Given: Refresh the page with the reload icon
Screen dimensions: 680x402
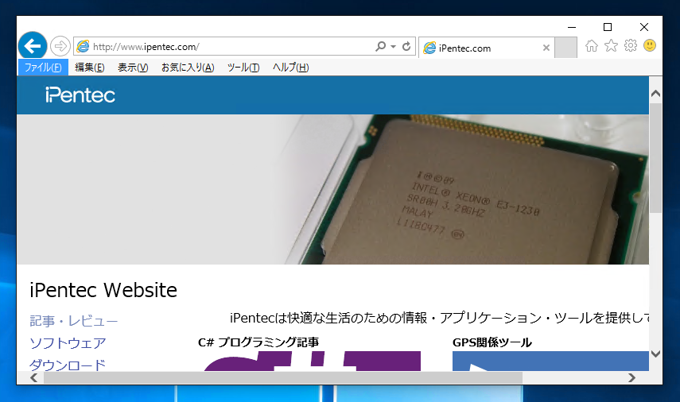Looking at the screenshot, I should (406, 46).
